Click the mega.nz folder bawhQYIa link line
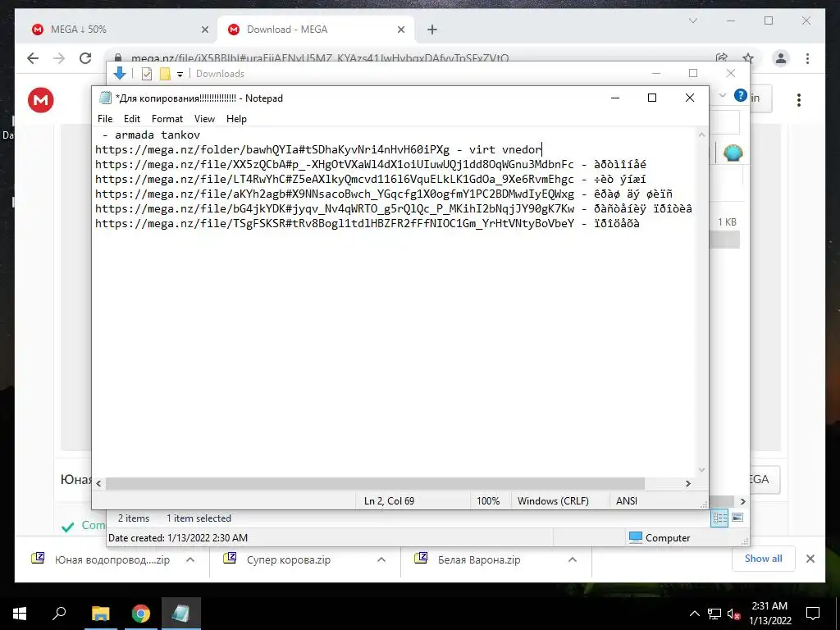 318,150
